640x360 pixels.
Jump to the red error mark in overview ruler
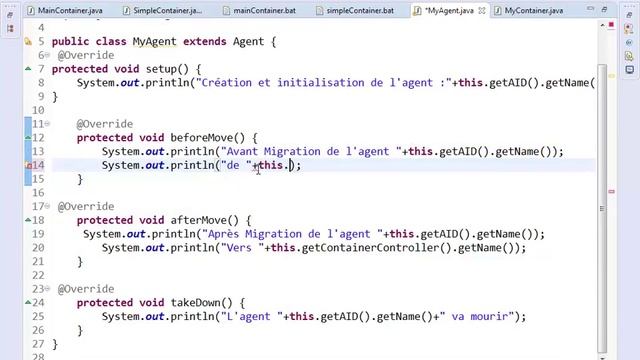[611, 191]
